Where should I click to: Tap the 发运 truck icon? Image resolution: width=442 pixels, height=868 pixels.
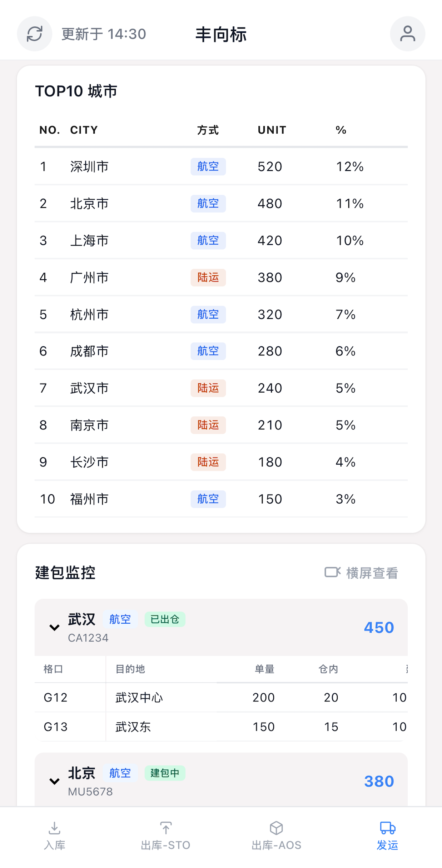(x=387, y=828)
